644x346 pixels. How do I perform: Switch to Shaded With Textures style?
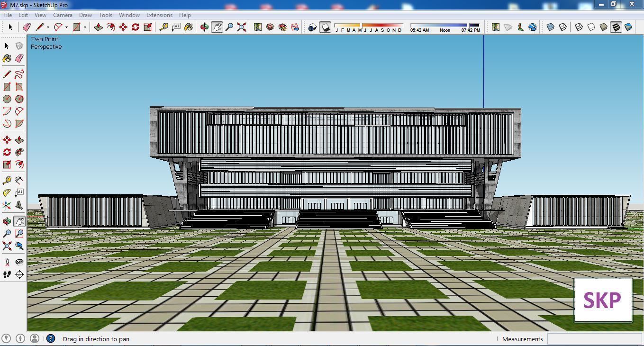[x=616, y=27]
